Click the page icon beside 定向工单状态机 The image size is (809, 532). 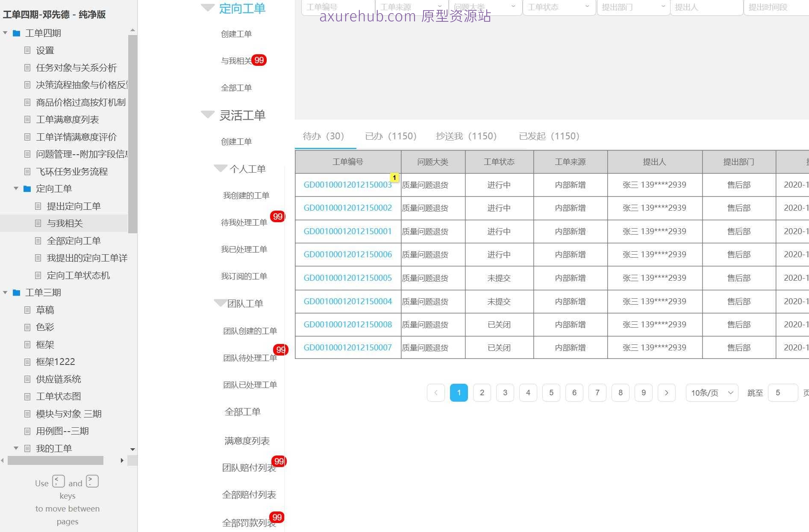pos(37,275)
